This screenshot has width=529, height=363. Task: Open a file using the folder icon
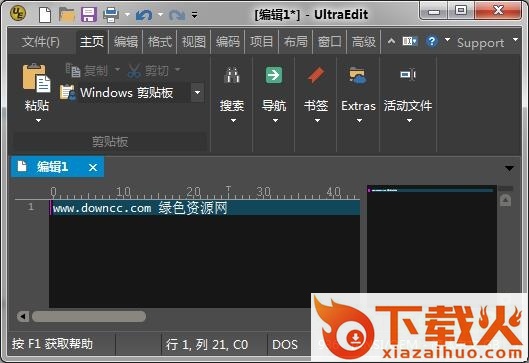click(x=66, y=15)
